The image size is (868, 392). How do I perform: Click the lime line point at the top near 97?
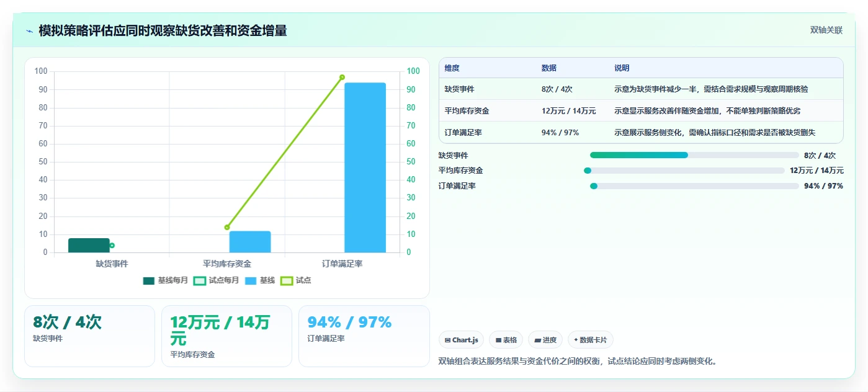(x=342, y=78)
